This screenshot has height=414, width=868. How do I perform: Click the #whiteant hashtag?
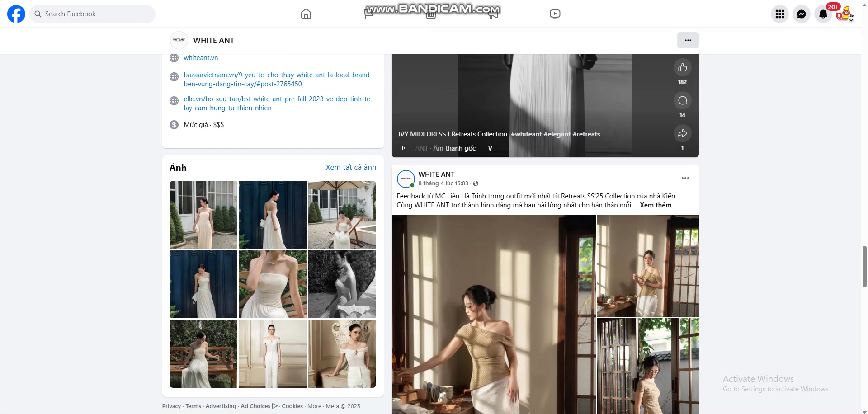pyautogui.click(x=526, y=134)
